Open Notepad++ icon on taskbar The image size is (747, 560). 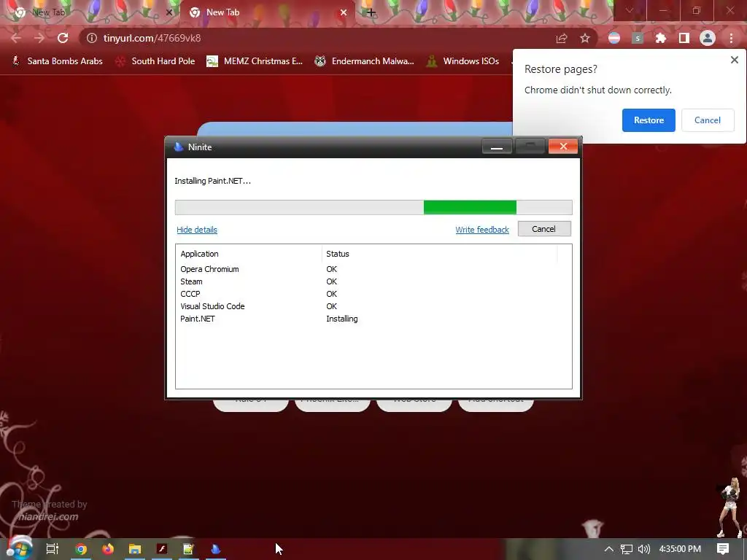[189, 549]
